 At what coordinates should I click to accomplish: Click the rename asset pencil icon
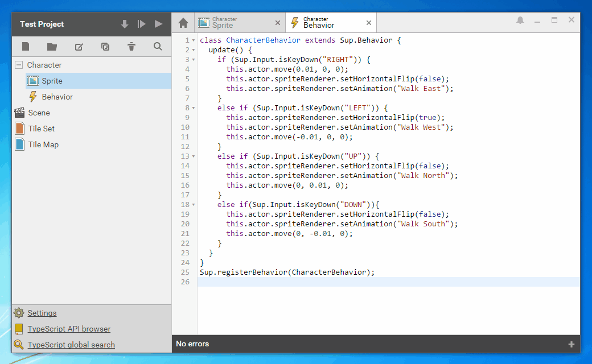point(79,47)
